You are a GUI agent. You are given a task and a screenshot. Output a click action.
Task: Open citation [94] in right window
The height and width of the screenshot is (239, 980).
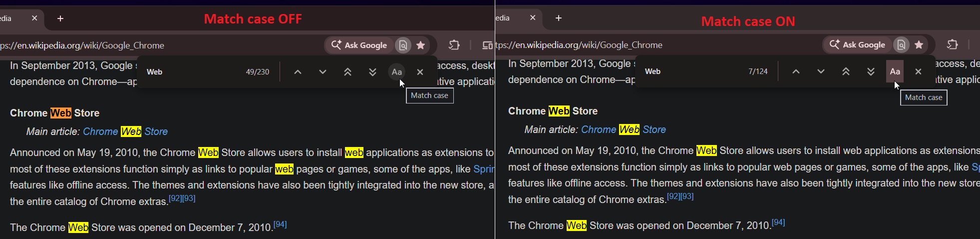pyautogui.click(x=778, y=222)
